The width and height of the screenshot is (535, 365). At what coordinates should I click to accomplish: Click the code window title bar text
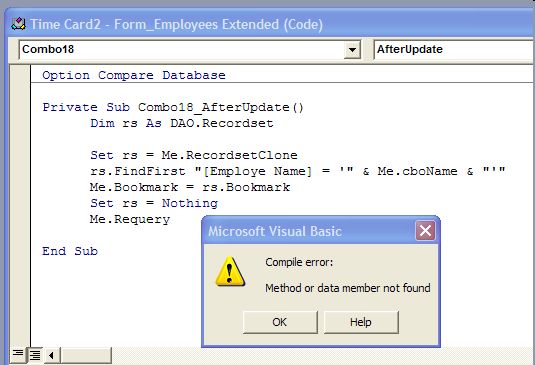177,25
